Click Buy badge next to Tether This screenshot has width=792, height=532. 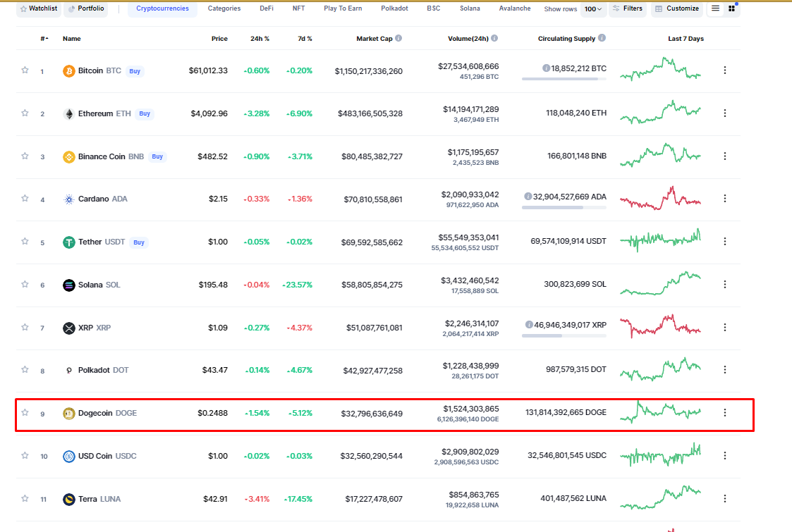coord(139,242)
